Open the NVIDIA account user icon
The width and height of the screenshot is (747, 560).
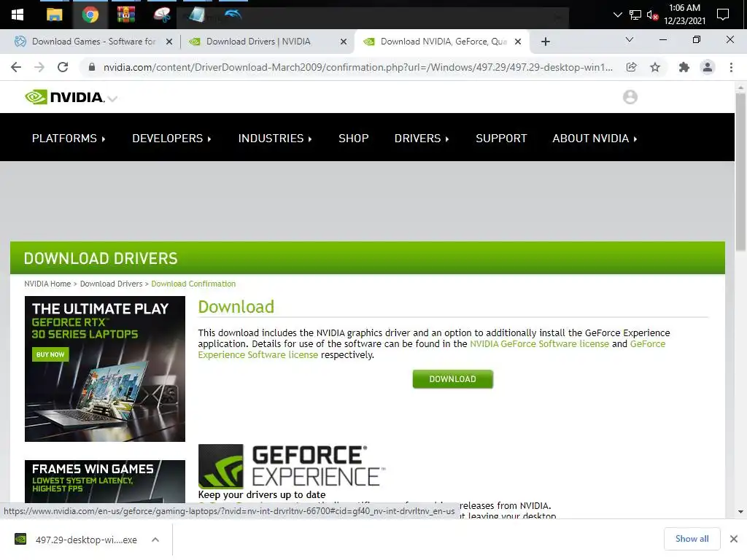click(x=630, y=97)
